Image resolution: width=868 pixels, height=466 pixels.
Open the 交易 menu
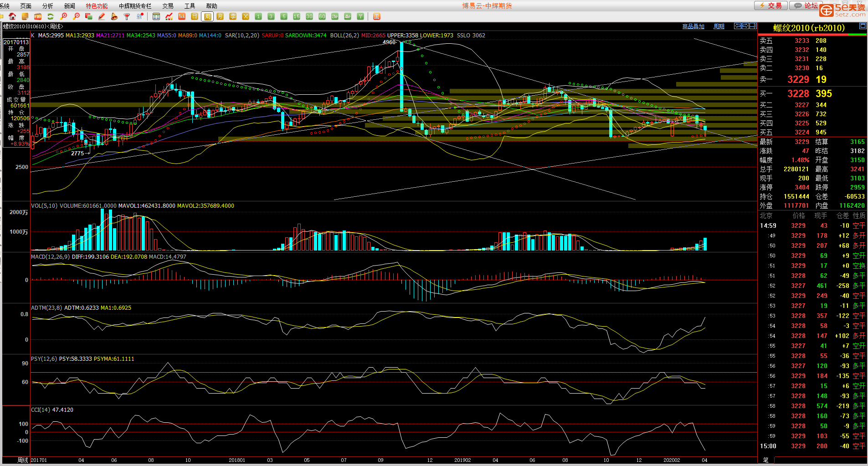pyautogui.click(x=168, y=6)
